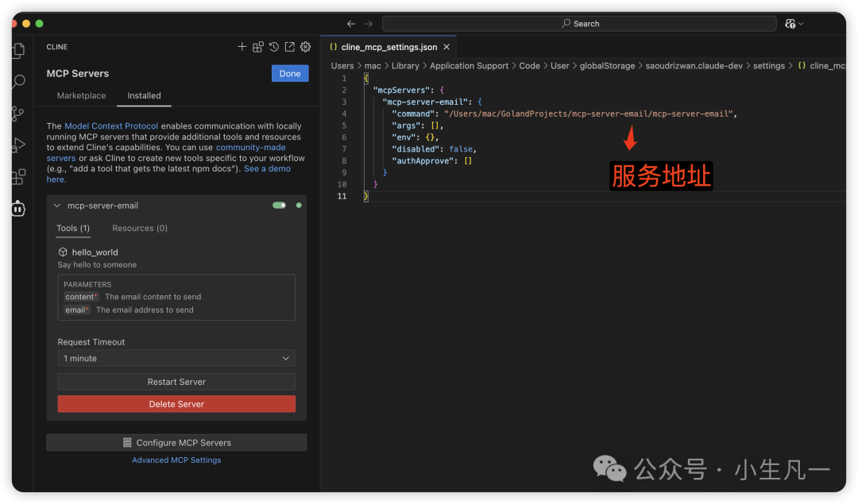
Task: Toggle the mcp-server-email enable switch
Action: click(x=279, y=206)
